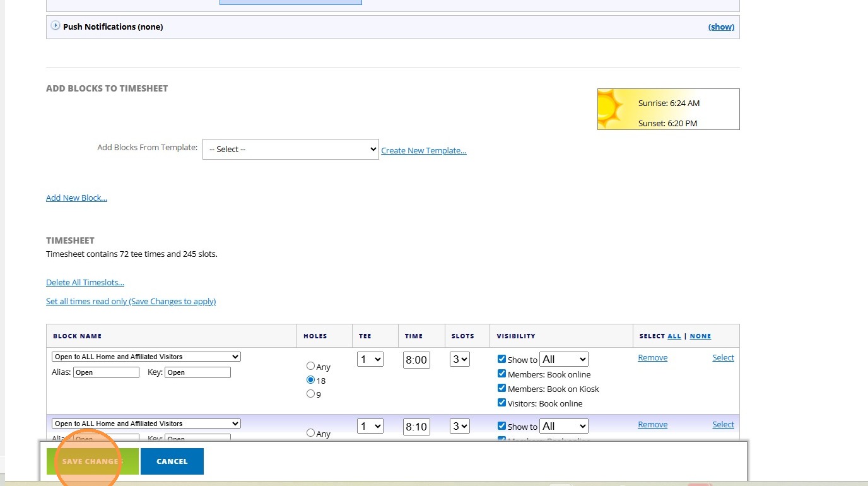Viewport: 868px width, 486px height.
Task: Click the BLOCK NAME column header
Action: coord(77,336)
